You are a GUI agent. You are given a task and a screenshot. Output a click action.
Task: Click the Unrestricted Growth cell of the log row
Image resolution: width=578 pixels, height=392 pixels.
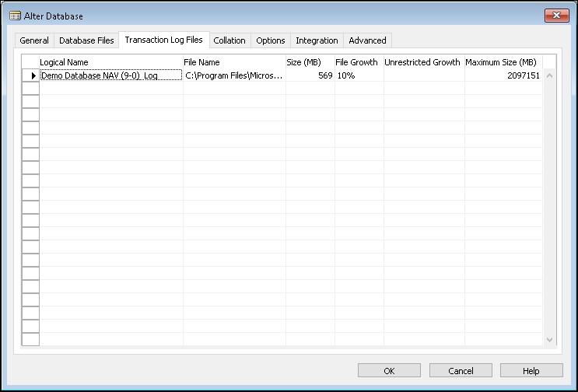point(424,75)
